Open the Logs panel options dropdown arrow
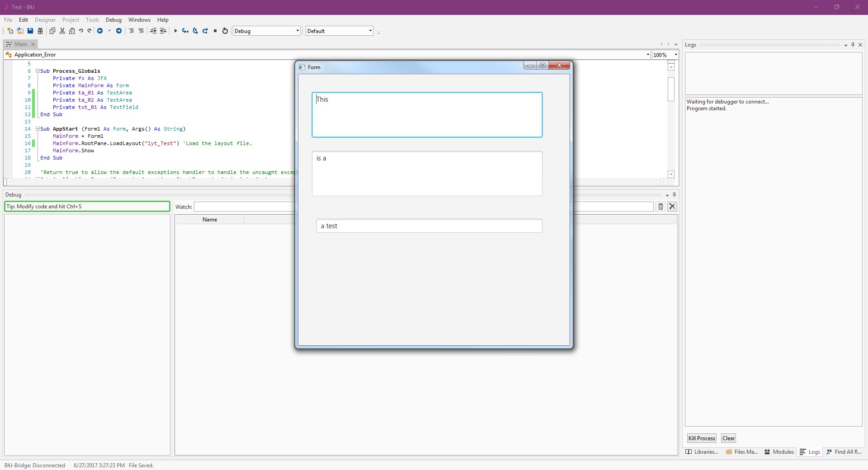 point(845,45)
